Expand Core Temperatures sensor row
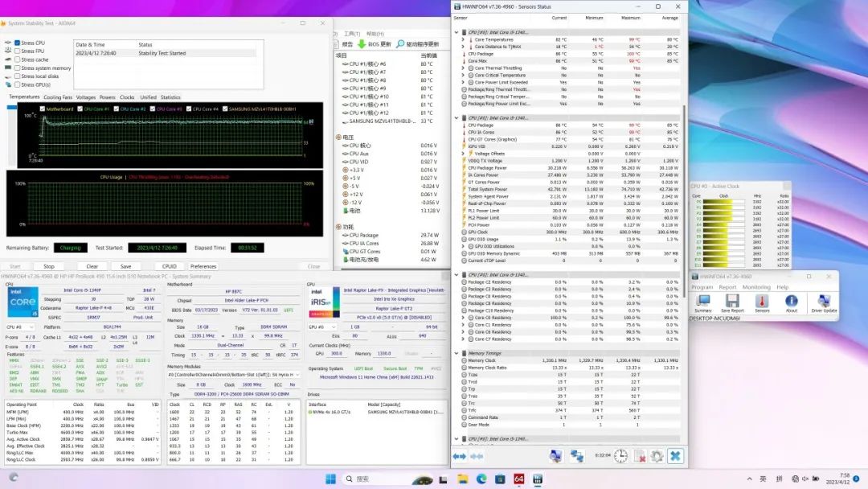868x489 pixels. pyautogui.click(x=464, y=40)
